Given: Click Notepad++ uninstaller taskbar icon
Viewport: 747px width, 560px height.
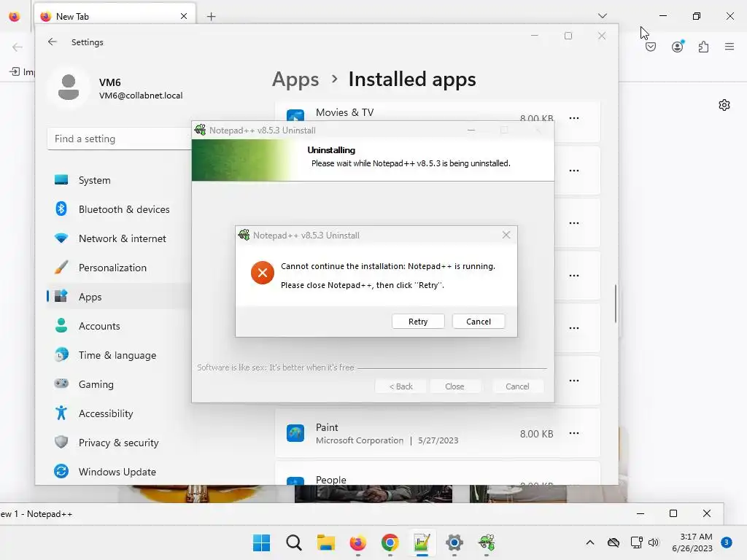Looking at the screenshot, I should point(487,542).
